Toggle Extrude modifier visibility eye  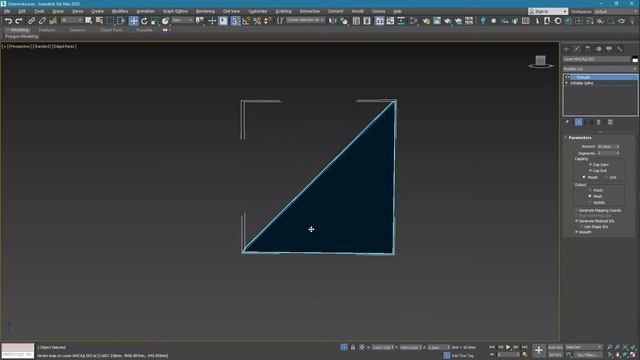tap(567, 77)
